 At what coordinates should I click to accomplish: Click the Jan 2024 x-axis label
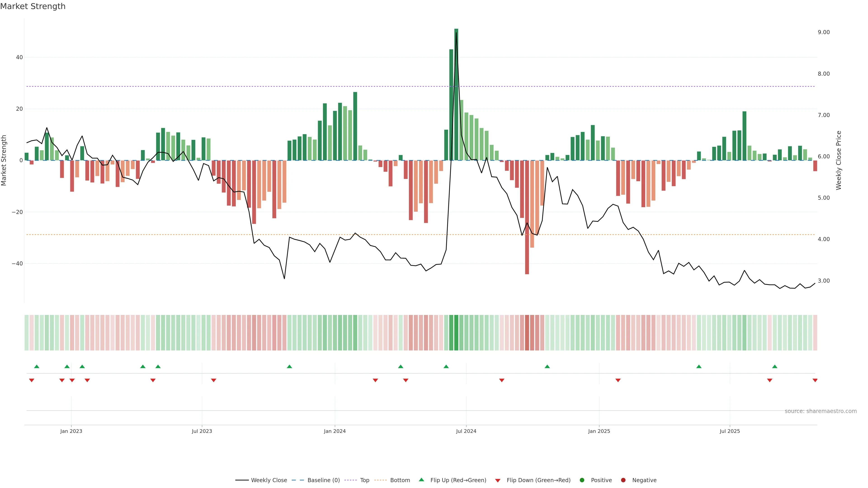coord(335,431)
